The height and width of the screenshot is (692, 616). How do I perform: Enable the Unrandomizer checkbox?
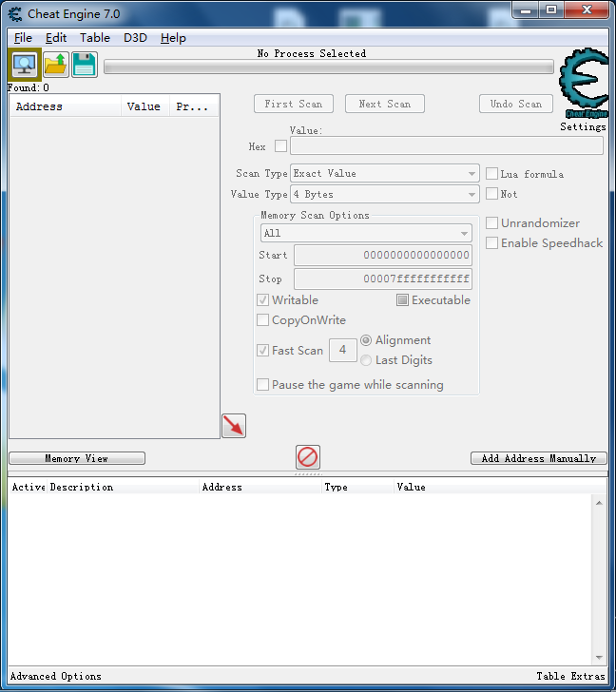(x=491, y=222)
